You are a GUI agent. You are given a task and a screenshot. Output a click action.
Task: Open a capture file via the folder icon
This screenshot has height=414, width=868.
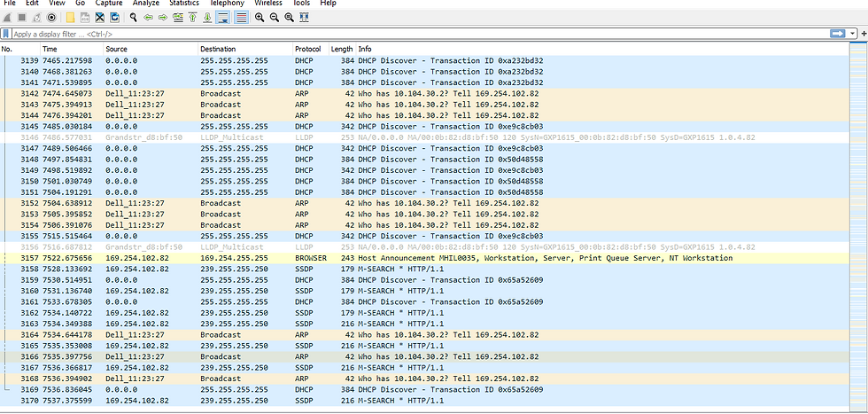pyautogui.click(x=70, y=18)
